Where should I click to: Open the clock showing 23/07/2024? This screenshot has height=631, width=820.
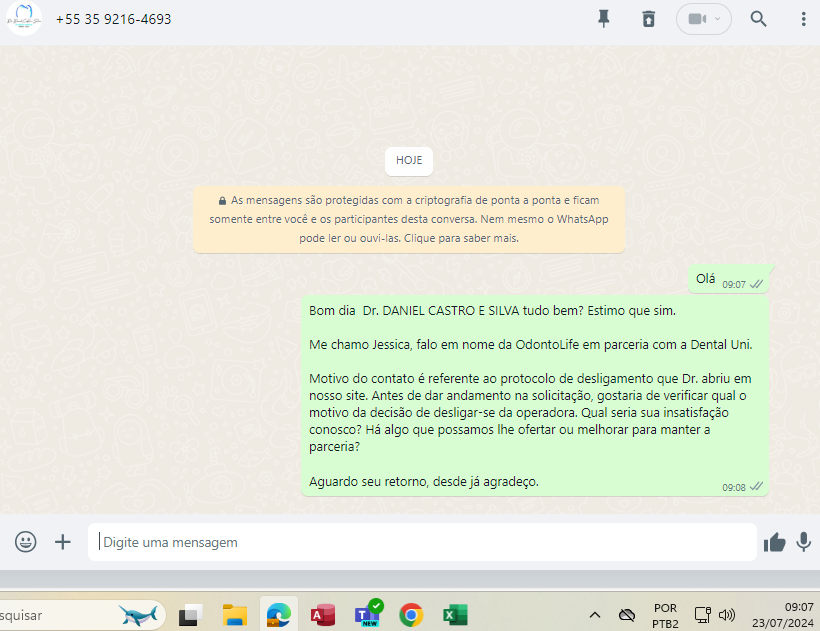783,615
